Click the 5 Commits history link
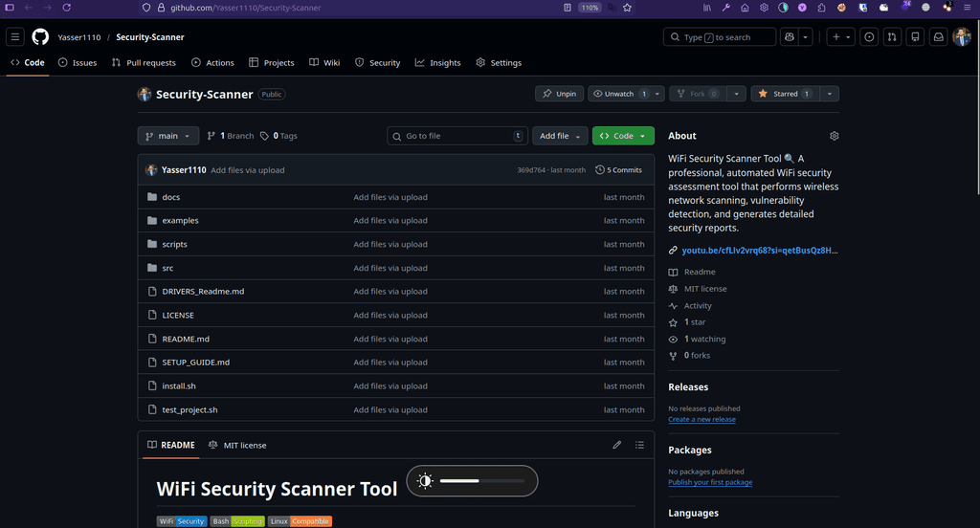This screenshot has width=980, height=528. 619,170
